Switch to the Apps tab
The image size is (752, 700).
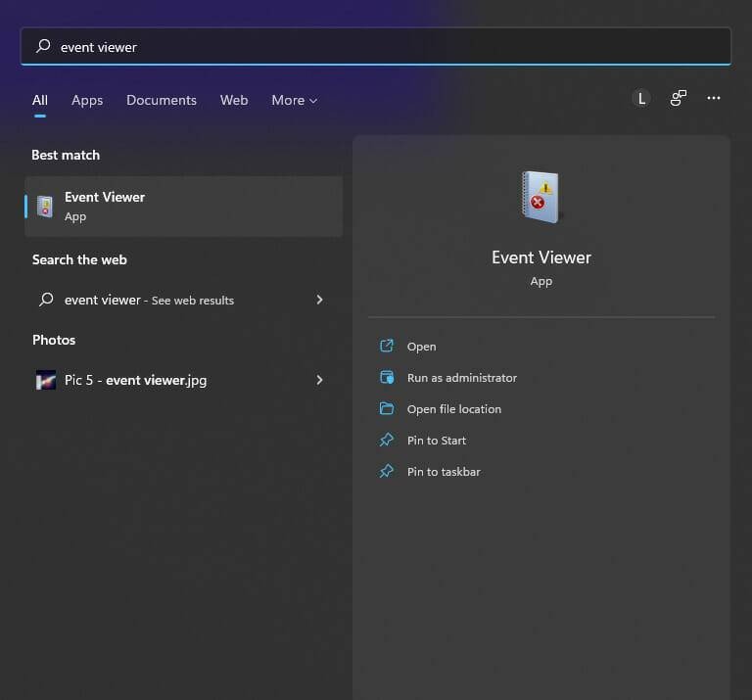tap(87, 100)
